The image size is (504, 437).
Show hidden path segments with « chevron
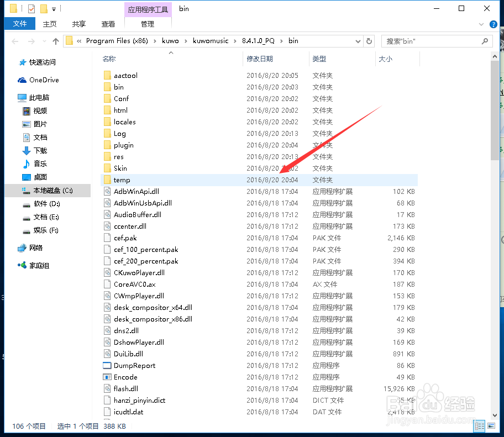(x=79, y=41)
